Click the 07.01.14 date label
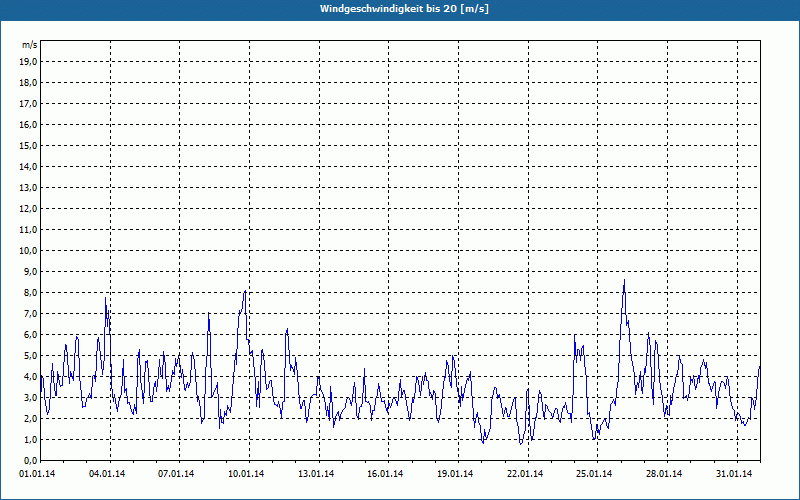Screen dimensions: 800x500 (x=176, y=474)
